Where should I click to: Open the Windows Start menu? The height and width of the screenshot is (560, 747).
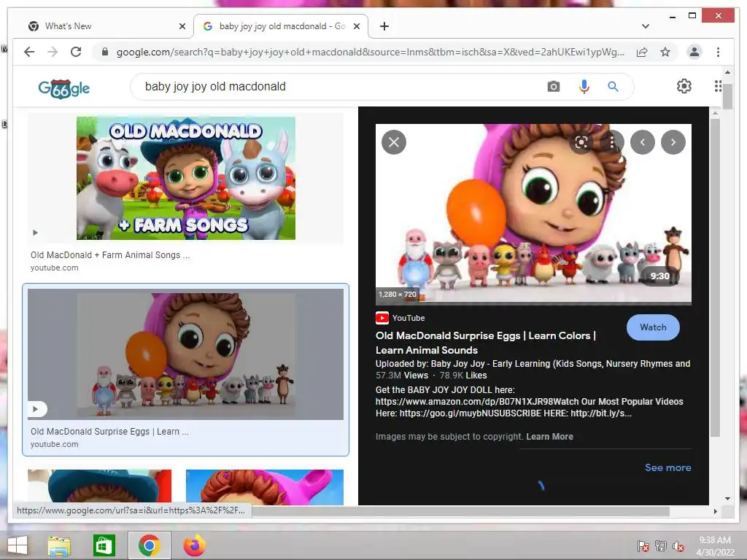point(18,545)
